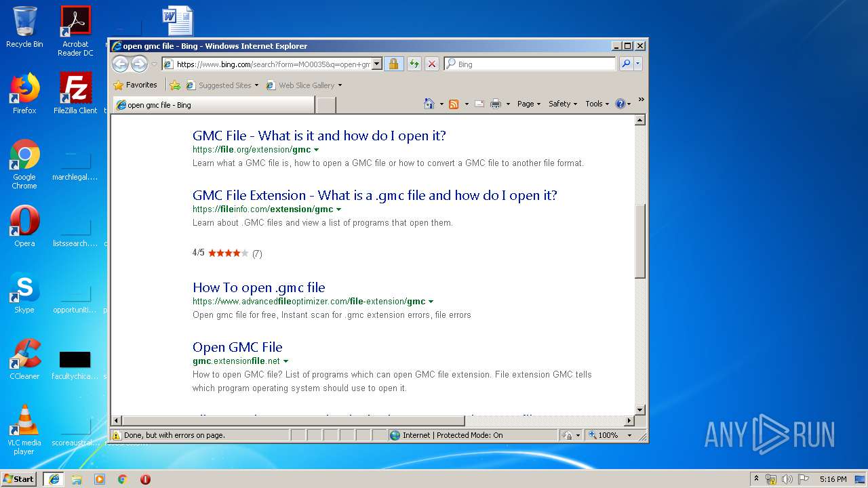Open the 'Open GMC File' result link
This screenshot has width=868, height=488.
[237, 347]
